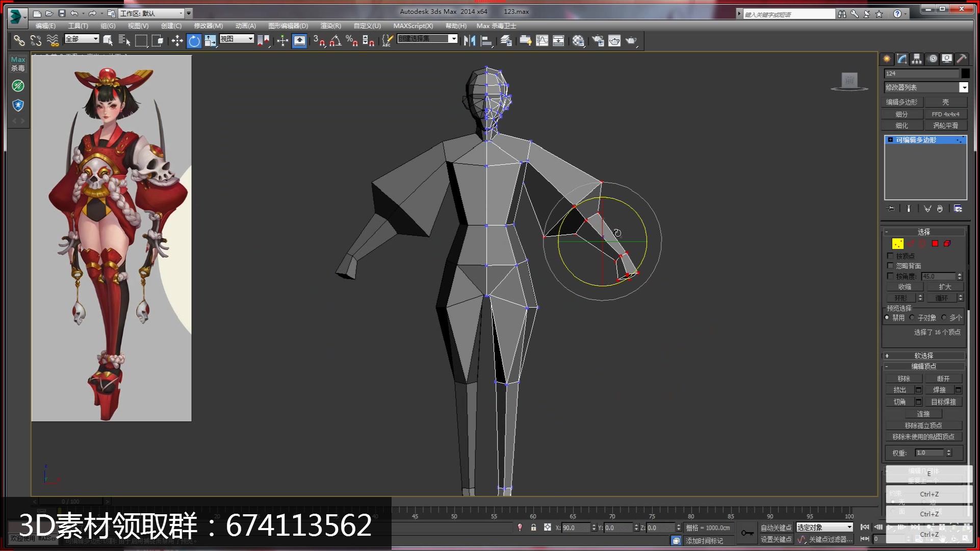Image resolution: width=980 pixels, height=551 pixels.
Task: Open the MAXScript(X) menu
Action: (x=413, y=26)
